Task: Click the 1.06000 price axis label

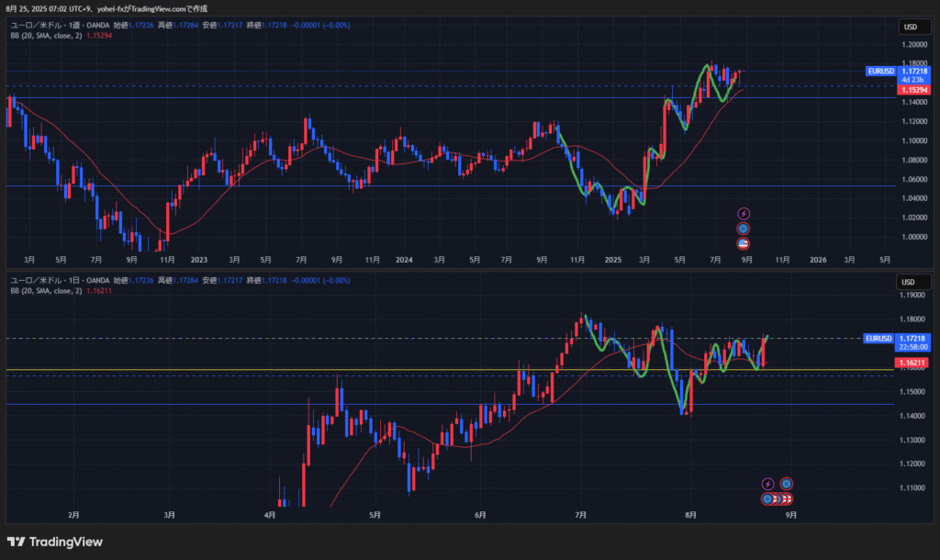Action: pos(914,179)
